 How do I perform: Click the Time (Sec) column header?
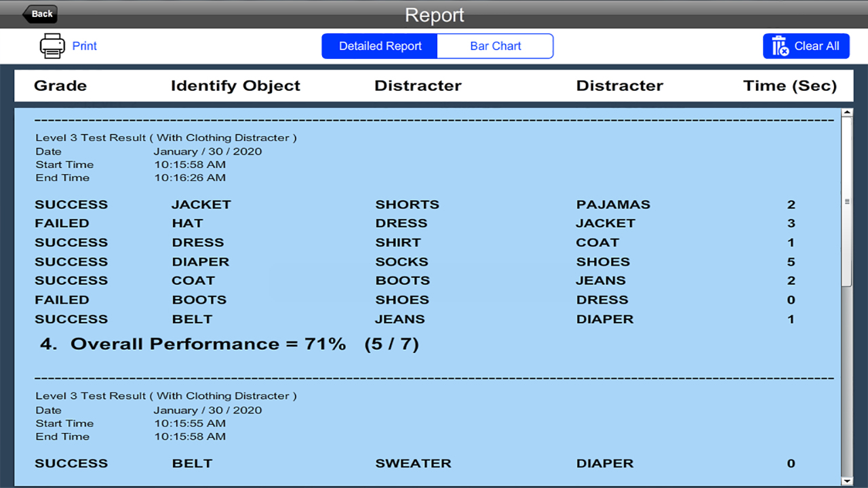(790, 86)
